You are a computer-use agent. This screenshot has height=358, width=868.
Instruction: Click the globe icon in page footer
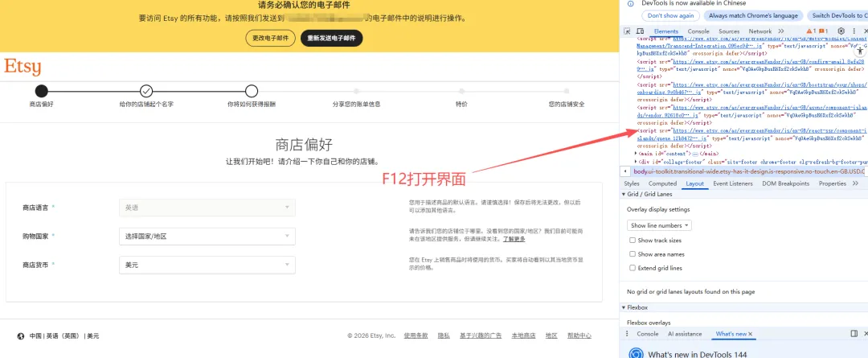point(21,335)
